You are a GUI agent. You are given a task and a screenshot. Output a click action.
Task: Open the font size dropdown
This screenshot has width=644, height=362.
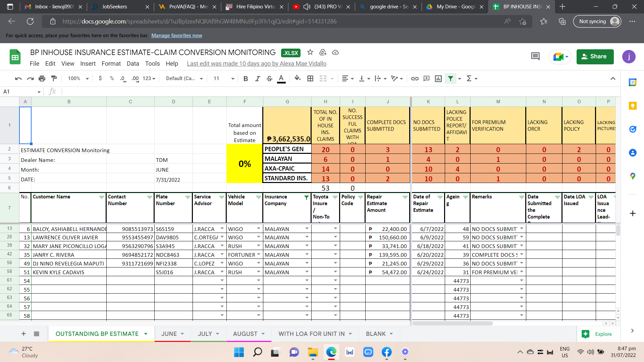pos(224,78)
